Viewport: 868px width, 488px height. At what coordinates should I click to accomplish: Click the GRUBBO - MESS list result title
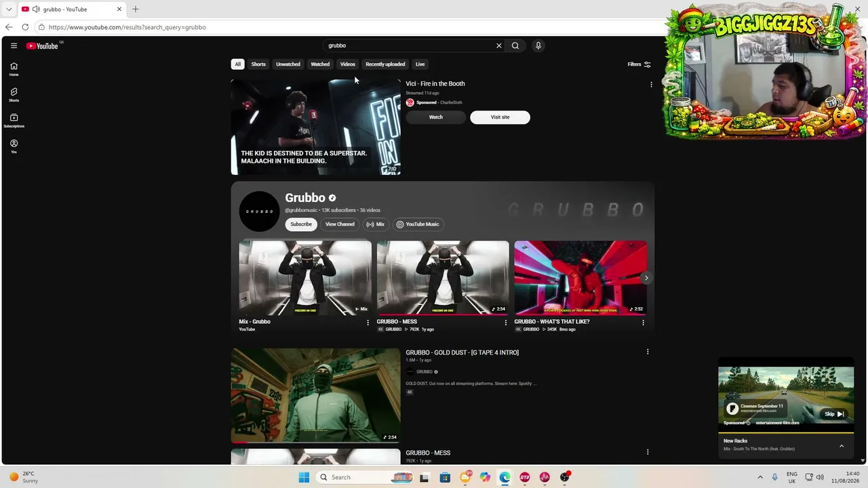pos(428,453)
